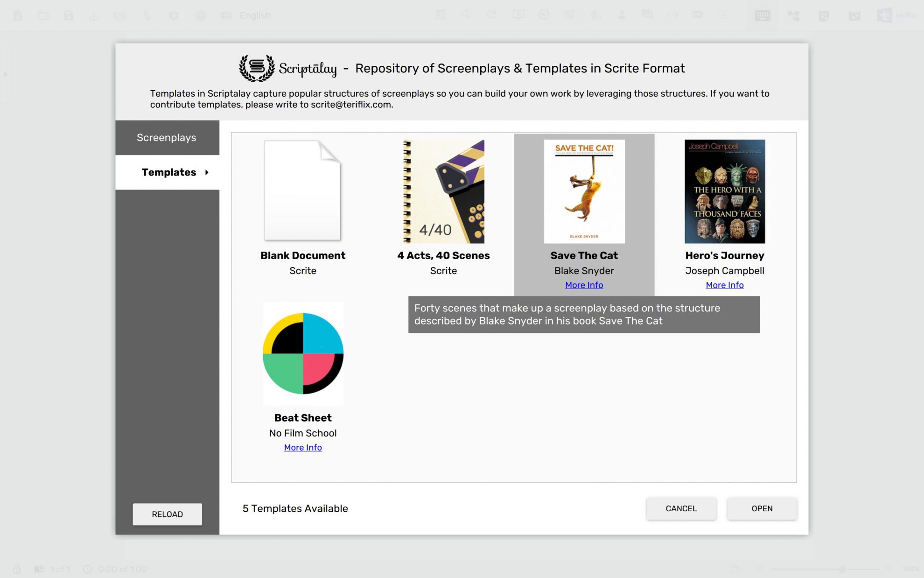The image size is (924, 578).
Task: Switch to the Screenplays tab
Action: pyautogui.click(x=167, y=137)
